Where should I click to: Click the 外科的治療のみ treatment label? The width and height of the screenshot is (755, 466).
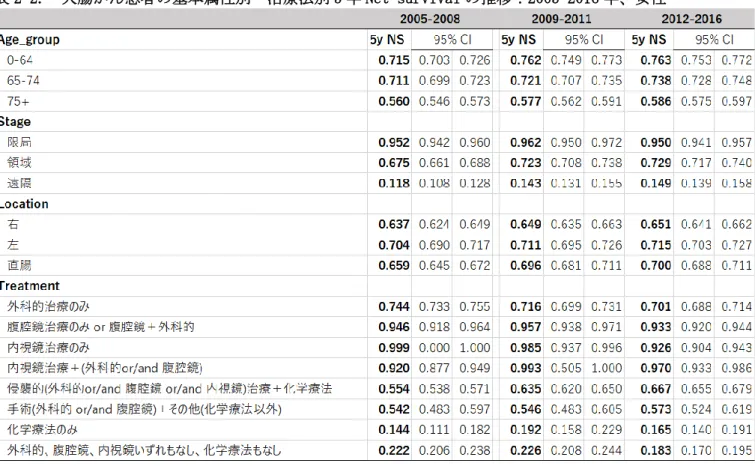click(x=48, y=306)
